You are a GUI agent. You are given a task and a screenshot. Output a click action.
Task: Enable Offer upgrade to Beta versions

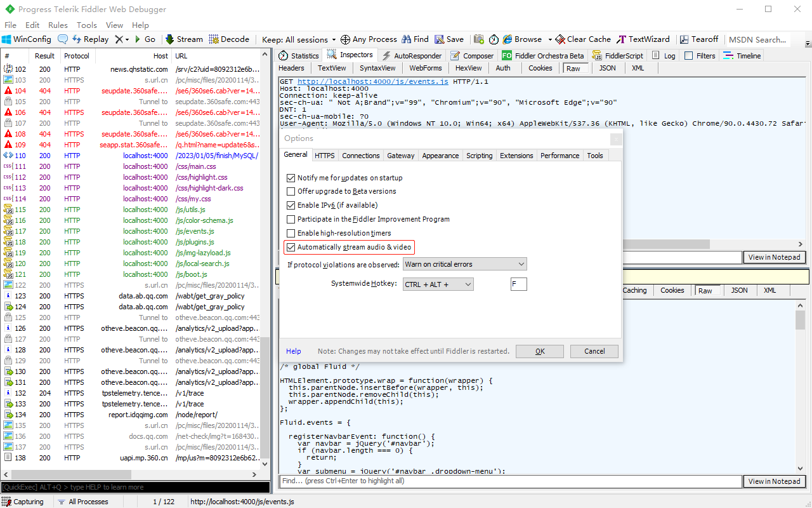click(291, 191)
